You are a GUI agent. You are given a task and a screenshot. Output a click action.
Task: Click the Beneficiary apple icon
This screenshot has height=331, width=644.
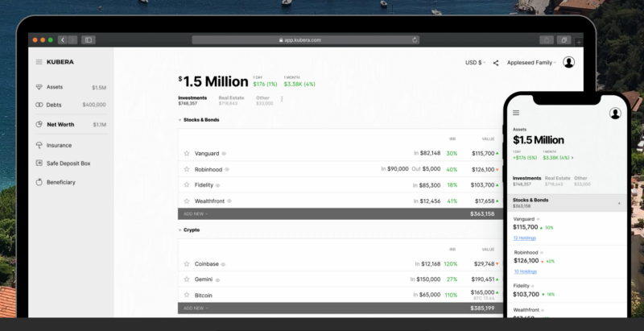[39, 182]
